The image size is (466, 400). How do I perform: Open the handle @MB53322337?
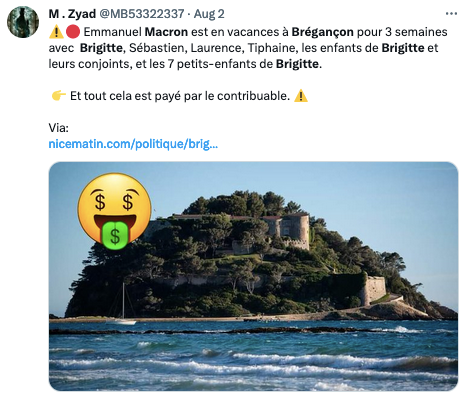(142, 14)
